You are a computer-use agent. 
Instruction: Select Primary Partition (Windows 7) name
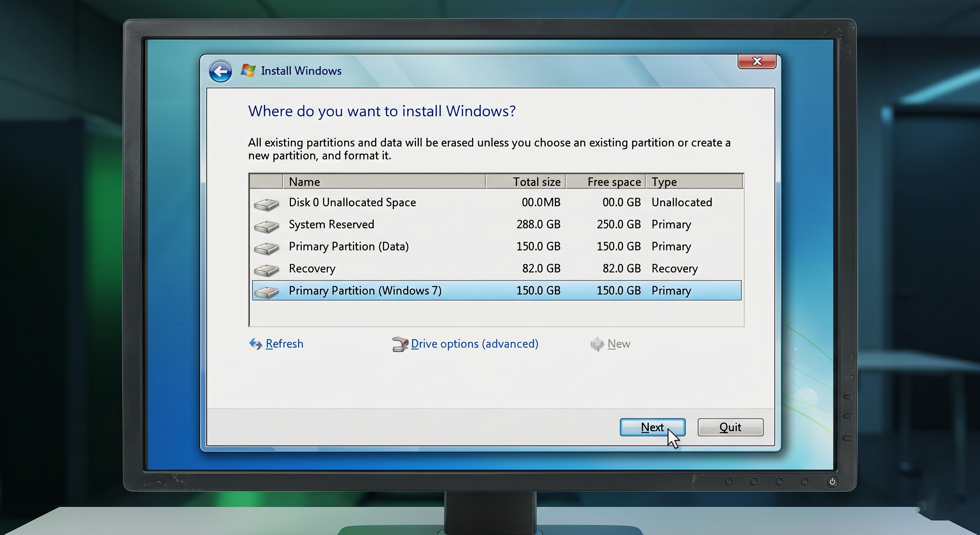click(365, 290)
